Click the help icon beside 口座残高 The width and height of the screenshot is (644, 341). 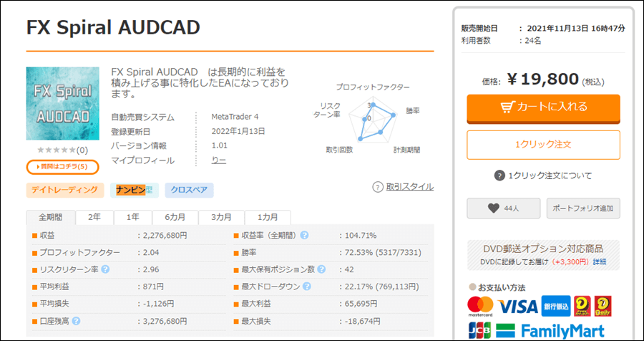(76, 321)
